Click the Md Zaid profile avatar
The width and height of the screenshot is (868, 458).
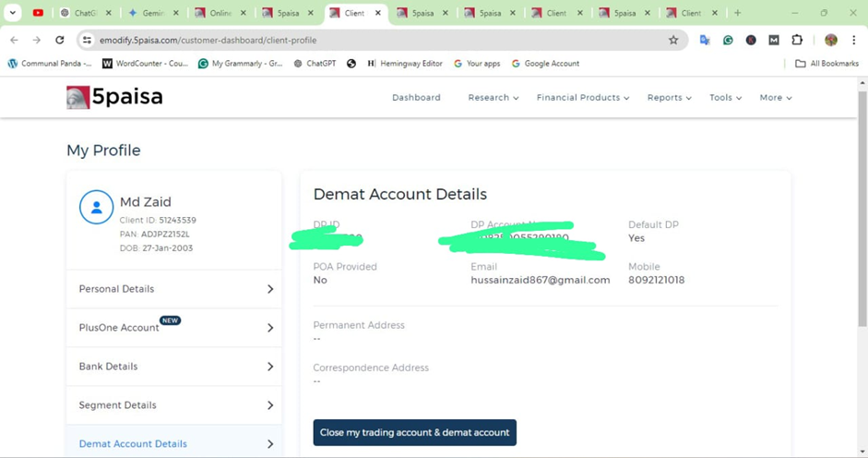96,208
